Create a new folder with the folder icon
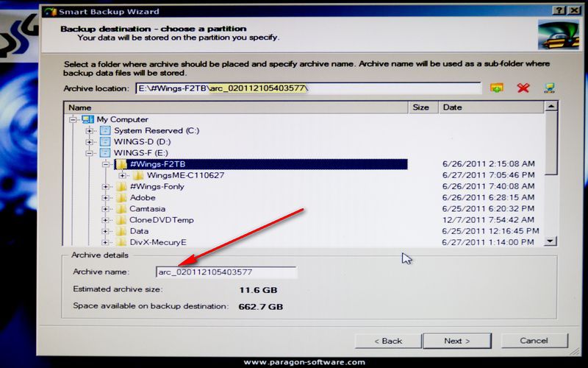This screenshot has height=368, width=588. click(497, 88)
